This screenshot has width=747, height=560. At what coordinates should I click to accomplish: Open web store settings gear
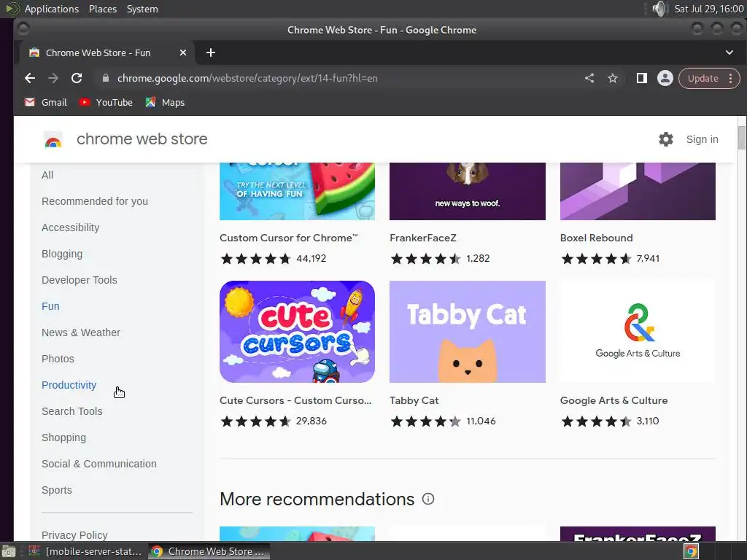point(666,139)
